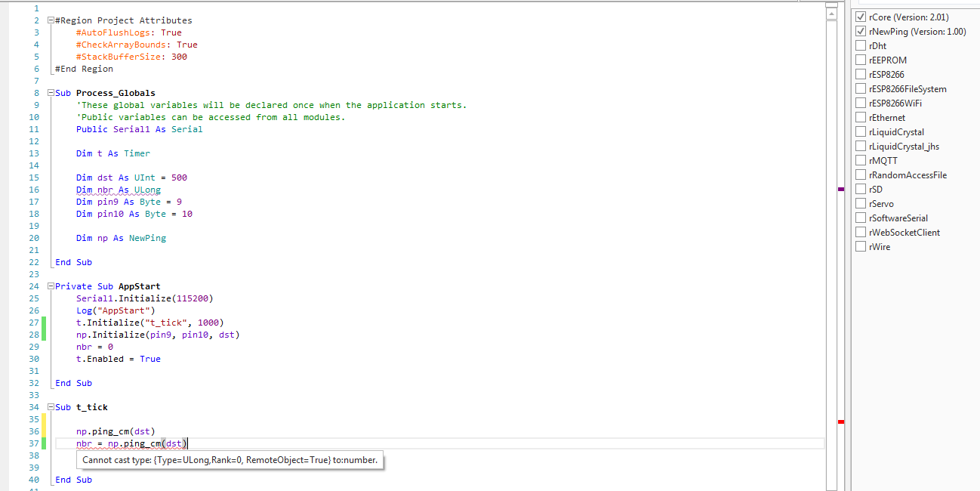The width and height of the screenshot is (980, 491).
Task: Collapse the Project Attributes region
Action: tap(51, 20)
